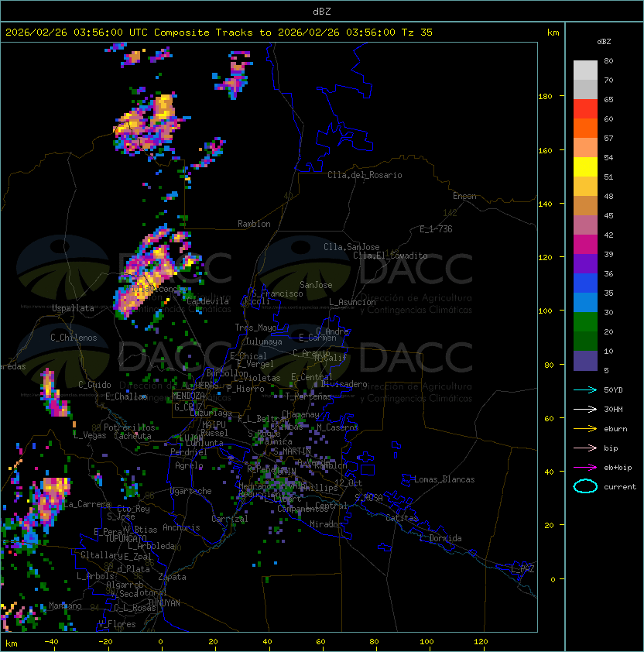The width and height of the screenshot is (644, 652).
Task: Pick the light gray top swatch of dBZ scale
Action: (585, 70)
